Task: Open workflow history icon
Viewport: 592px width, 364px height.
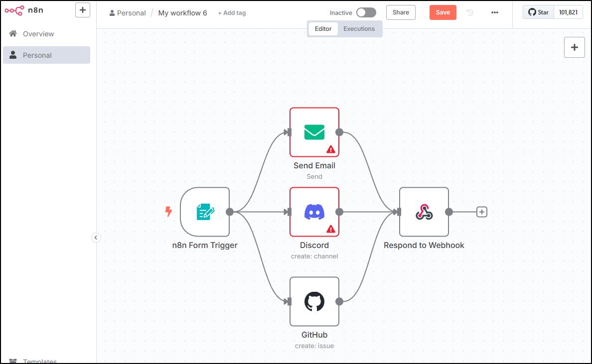Action: (470, 12)
